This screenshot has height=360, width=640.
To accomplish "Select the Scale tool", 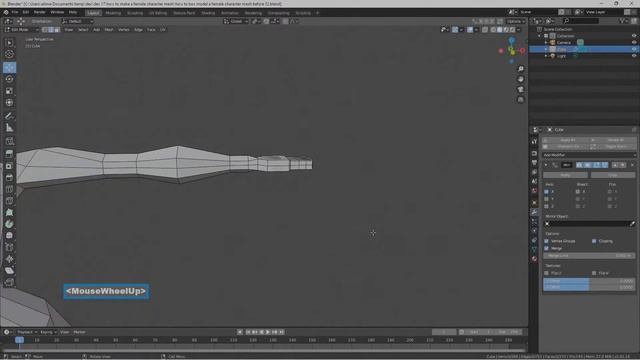I will click(9, 91).
